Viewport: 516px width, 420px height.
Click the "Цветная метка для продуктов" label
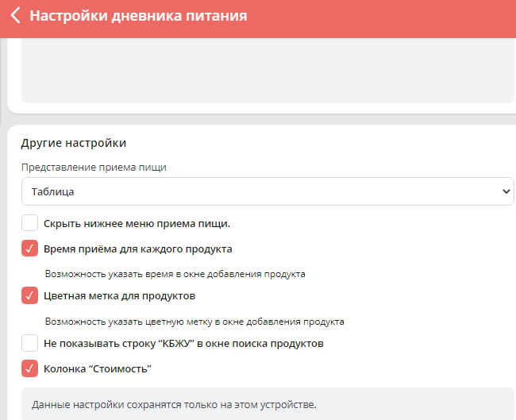coord(119,295)
